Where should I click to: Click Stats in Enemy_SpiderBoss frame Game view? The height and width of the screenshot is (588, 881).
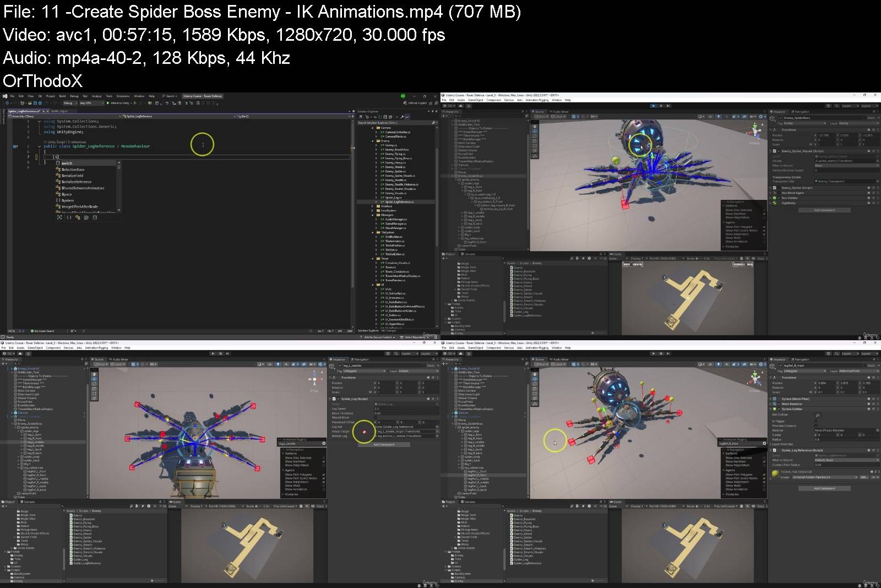click(x=761, y=258)
